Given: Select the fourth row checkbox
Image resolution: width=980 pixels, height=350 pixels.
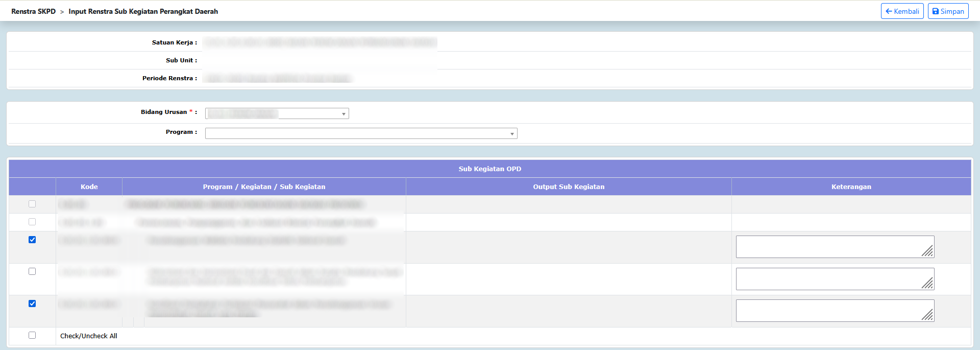Looking at the screenshot, I should point(32,271).
